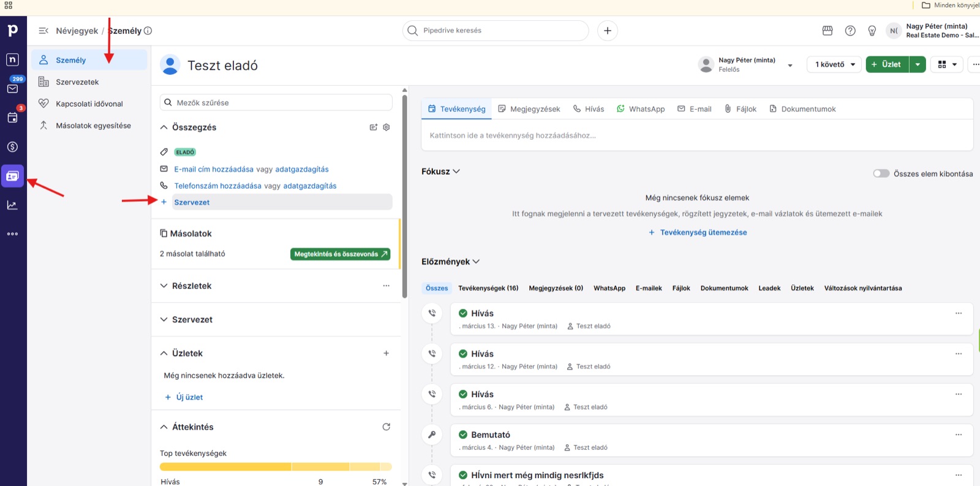Viewport: 980px width, 486px height.
Task: Open the Insights chart icon in sidebar
Action: (12, 205)
